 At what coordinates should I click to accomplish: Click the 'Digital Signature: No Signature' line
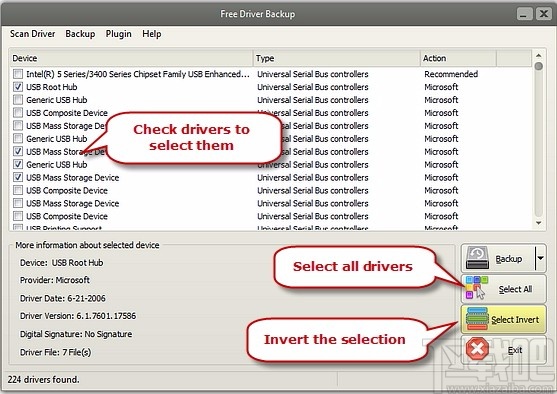click(76, 334)
